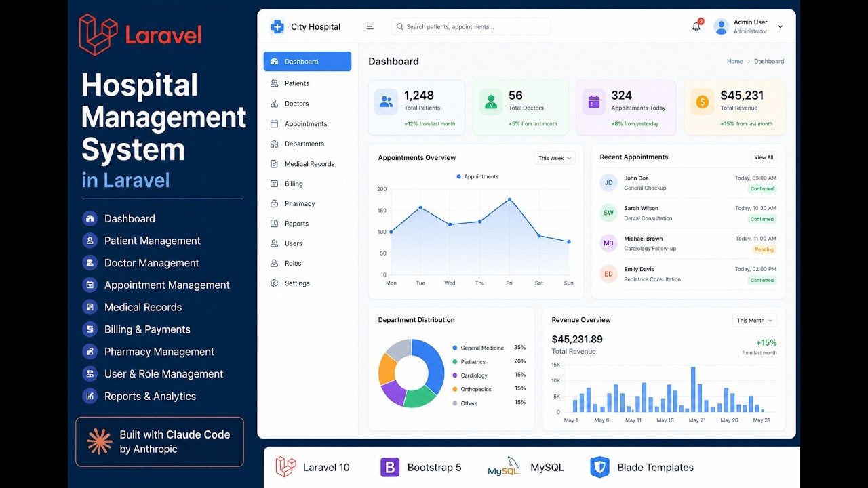Click Emily Davis's ED avatar
The image size is (868, 488).
609,274
